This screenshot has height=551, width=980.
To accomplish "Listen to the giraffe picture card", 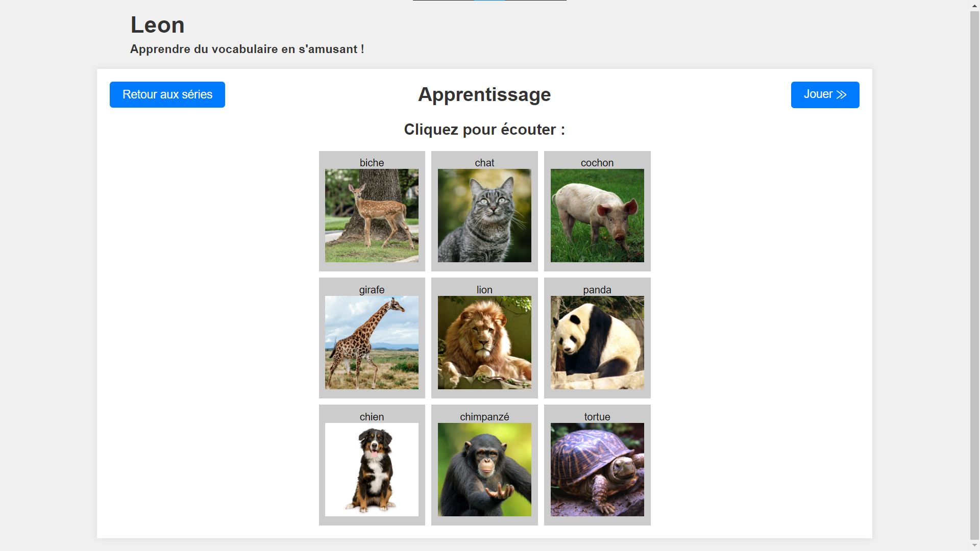I will (372, 342).
